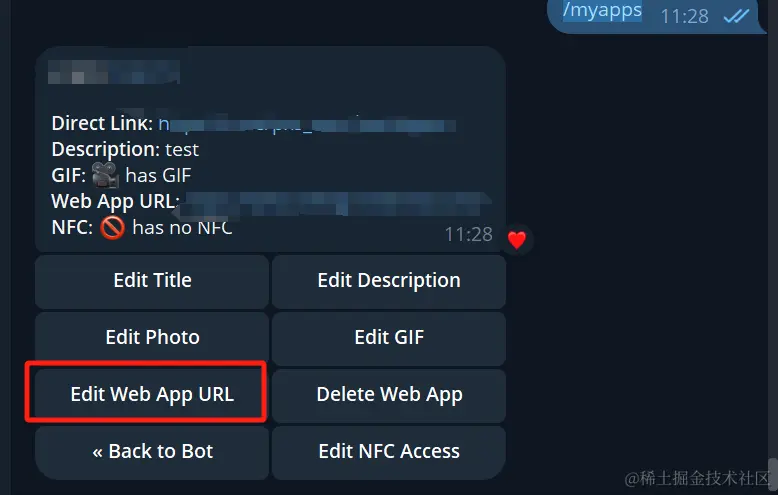The image size is (778, 495).
Task: Click the bot message timestamp 11:28
Action: point(468,234)
